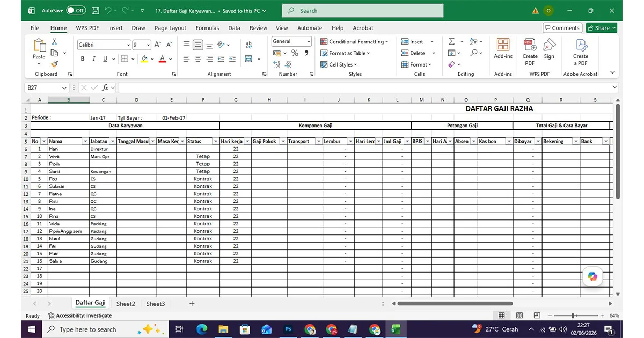Open the Status column filter dropdown
This screenshot has height=338, width=644.
215,141
